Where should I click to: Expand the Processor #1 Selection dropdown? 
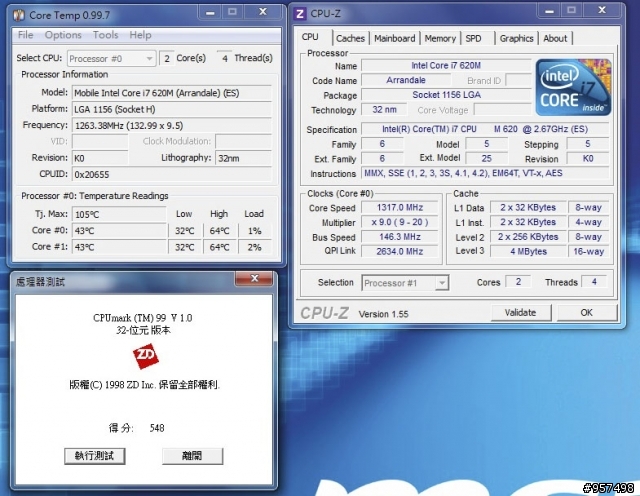pyautogui.click(x=405, y=283)
